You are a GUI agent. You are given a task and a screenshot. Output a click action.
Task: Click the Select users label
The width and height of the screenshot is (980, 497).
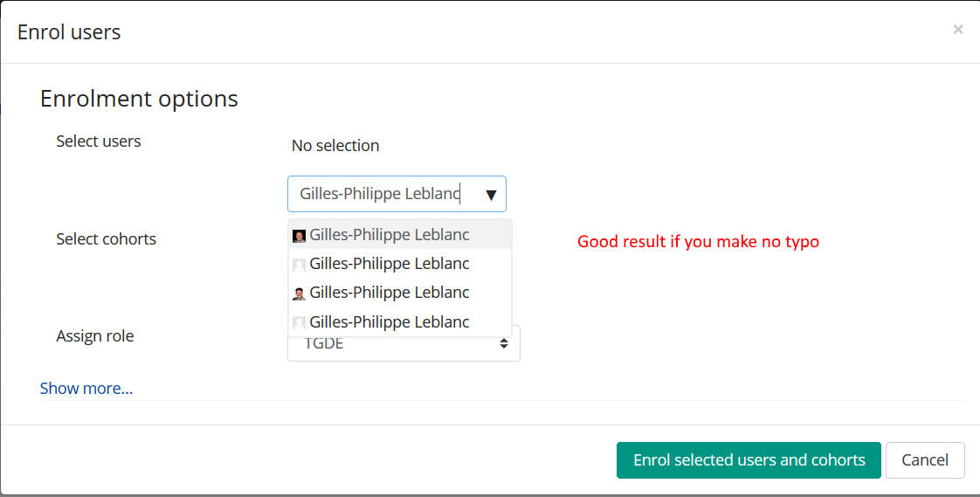(x=99, y=142)
